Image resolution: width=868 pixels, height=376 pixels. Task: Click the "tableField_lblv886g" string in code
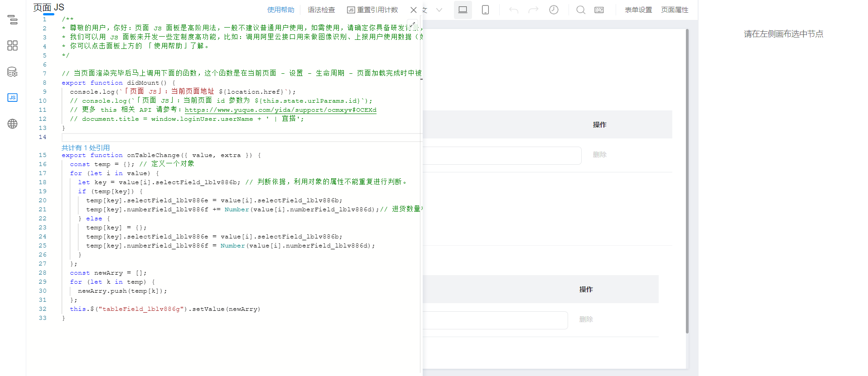[141, 309]
